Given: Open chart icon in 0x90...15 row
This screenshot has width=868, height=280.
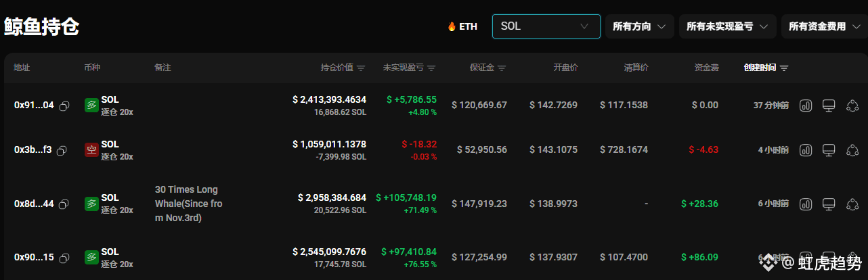Looking at the screenshot, I should click(x=806, y=257).
